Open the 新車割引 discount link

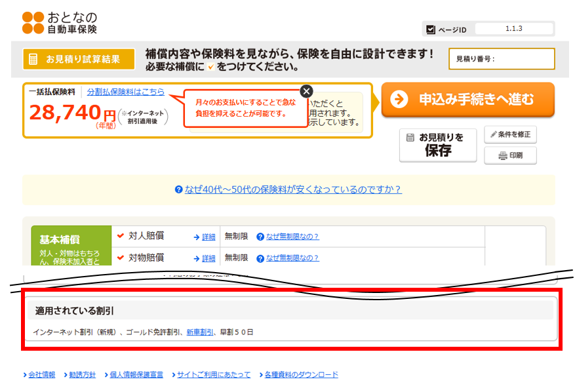pyautogui.click(x=200, y=332)
